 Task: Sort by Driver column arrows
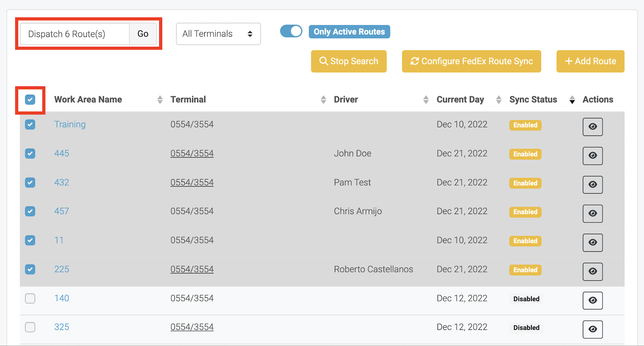coord(425,99)
